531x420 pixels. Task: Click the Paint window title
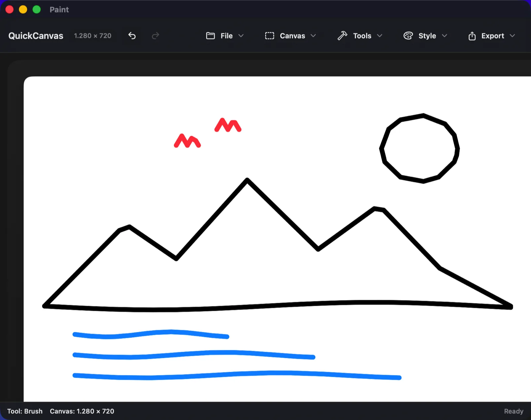point(59,10)
